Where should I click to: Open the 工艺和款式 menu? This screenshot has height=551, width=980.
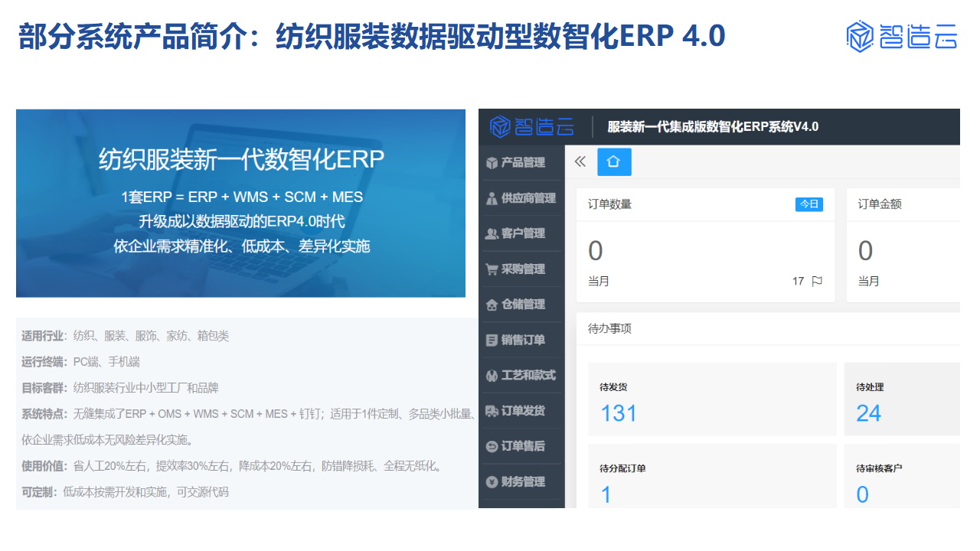(522, 376)
